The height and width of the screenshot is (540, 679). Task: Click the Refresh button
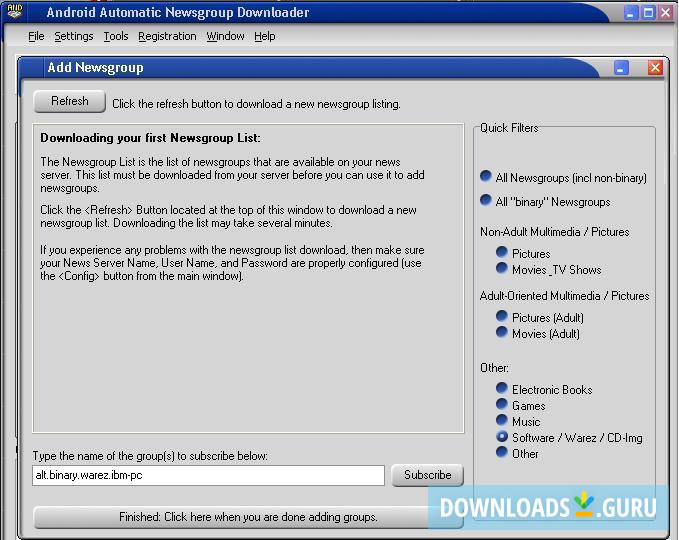70,101
